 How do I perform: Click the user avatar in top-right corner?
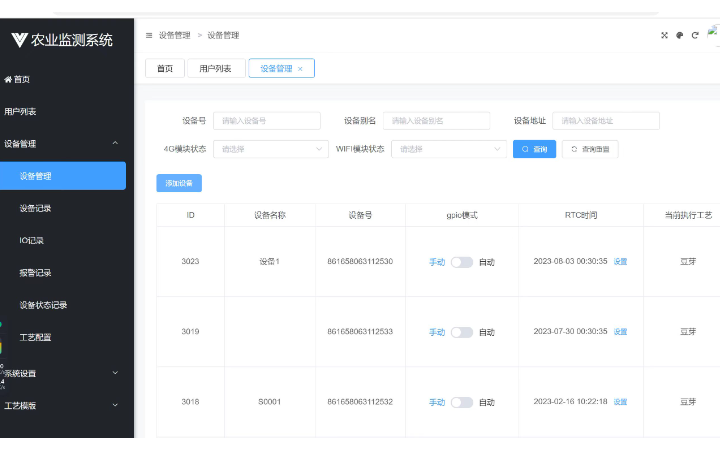click(x=713, y=34)
